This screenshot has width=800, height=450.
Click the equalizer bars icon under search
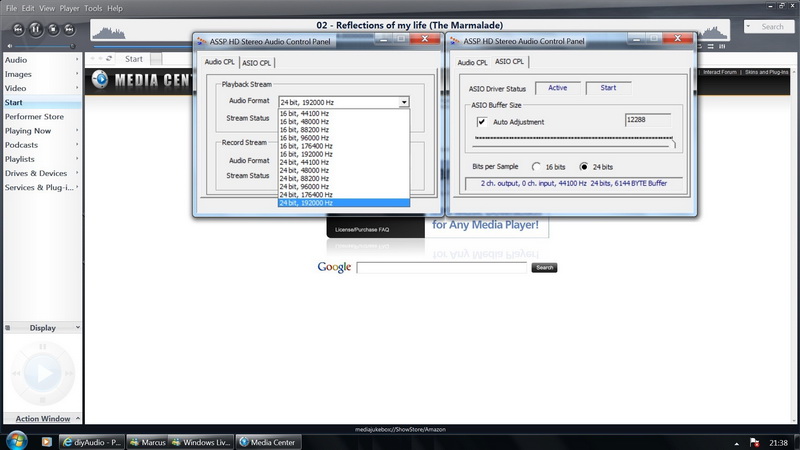tap(722, 46)
